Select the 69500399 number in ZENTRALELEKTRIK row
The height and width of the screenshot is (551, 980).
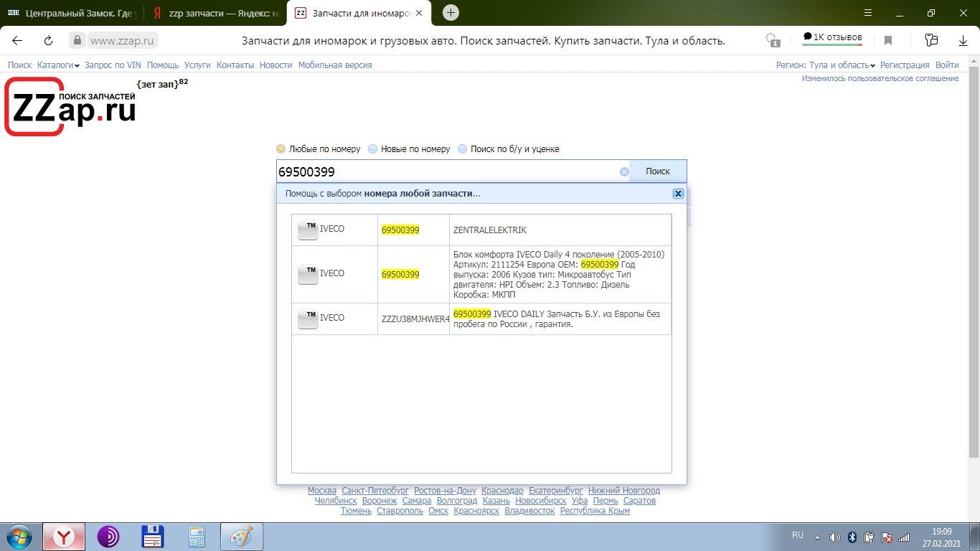400,230
